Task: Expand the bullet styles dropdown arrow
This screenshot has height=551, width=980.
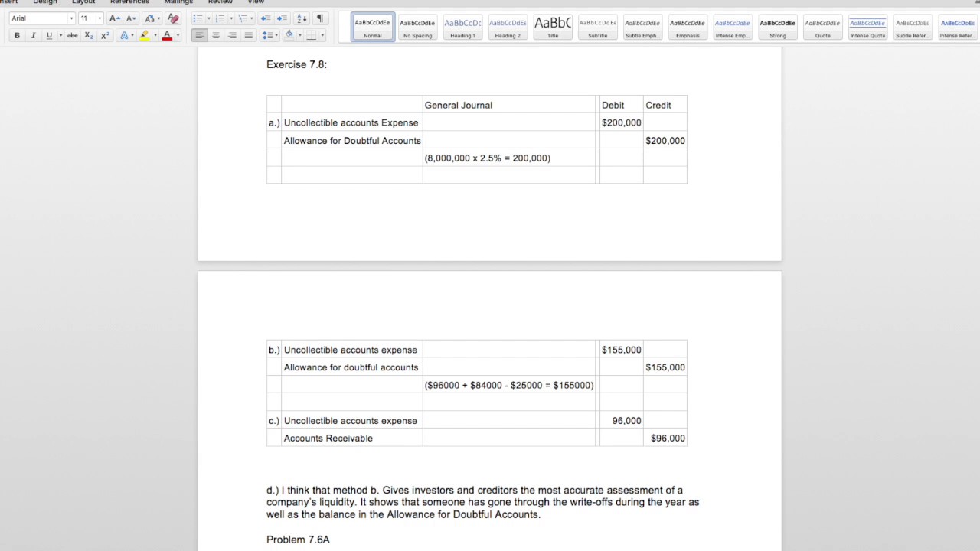Action: [208, 18]
